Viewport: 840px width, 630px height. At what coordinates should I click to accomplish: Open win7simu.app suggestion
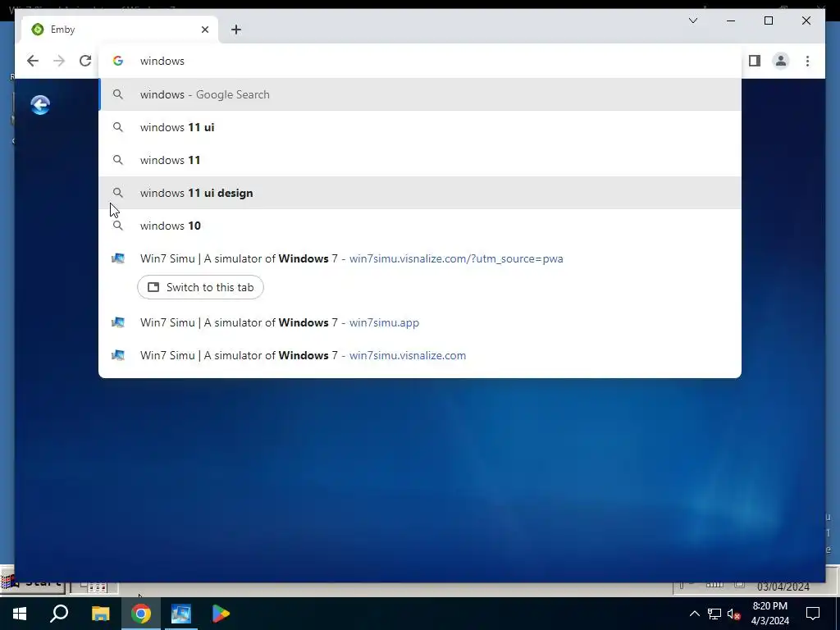pos(420,322)
